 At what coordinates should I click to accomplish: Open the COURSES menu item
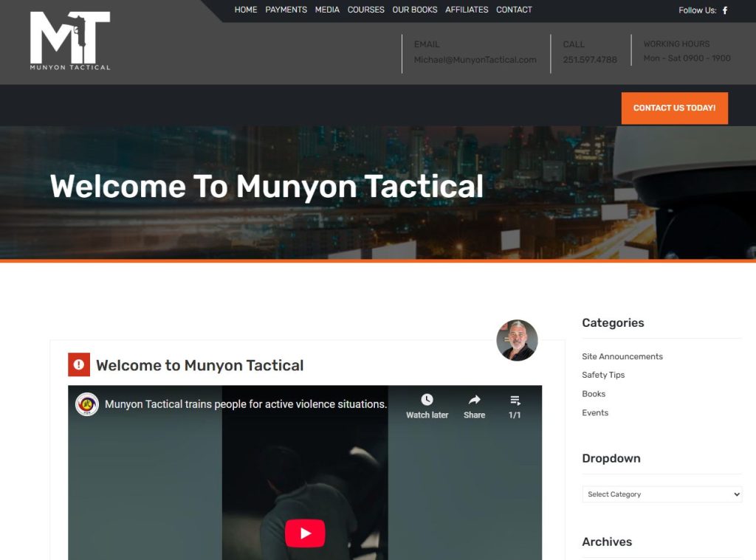[x=365, y=10]
